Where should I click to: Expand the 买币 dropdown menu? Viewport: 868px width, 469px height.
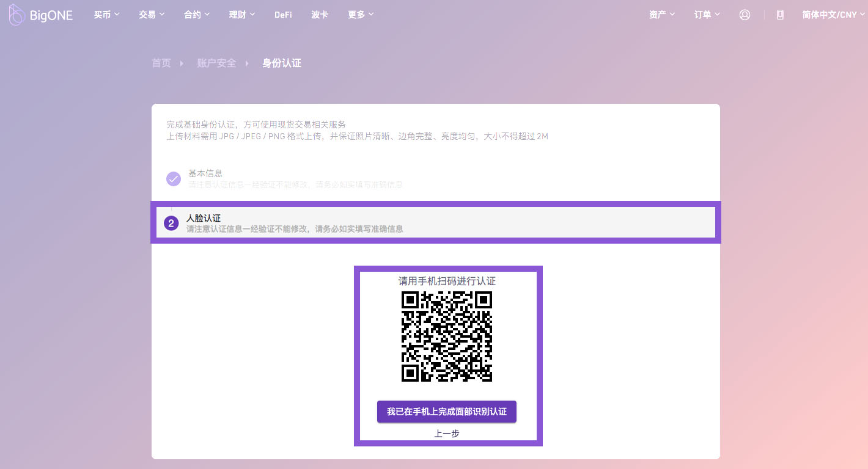(x=107, y=15)
